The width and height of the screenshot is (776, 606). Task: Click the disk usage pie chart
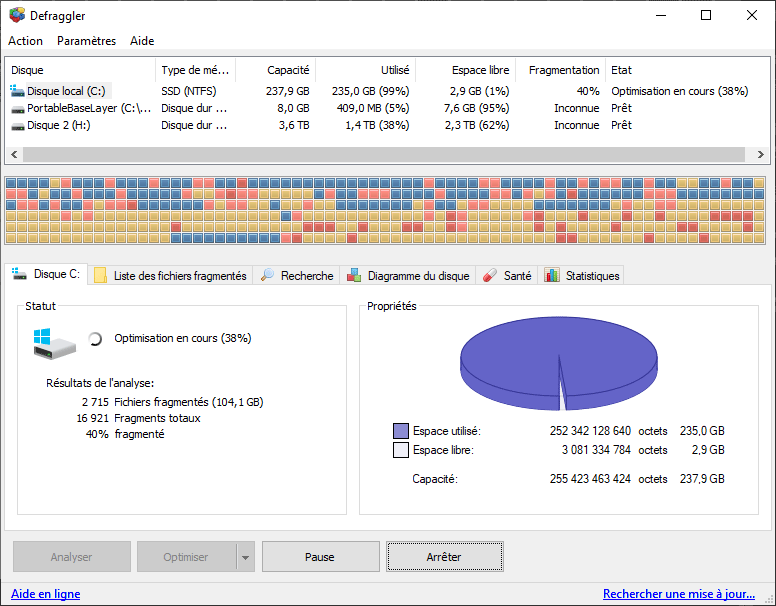(559, 363)
